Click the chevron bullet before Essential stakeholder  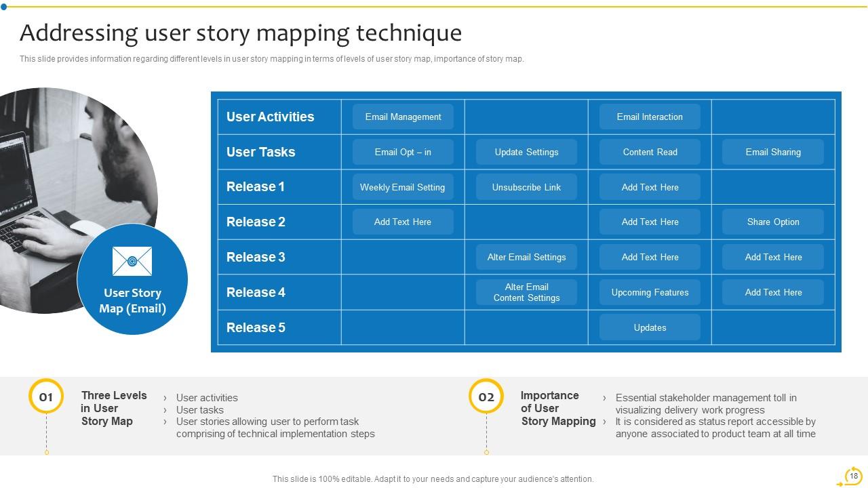pos(604,399)
